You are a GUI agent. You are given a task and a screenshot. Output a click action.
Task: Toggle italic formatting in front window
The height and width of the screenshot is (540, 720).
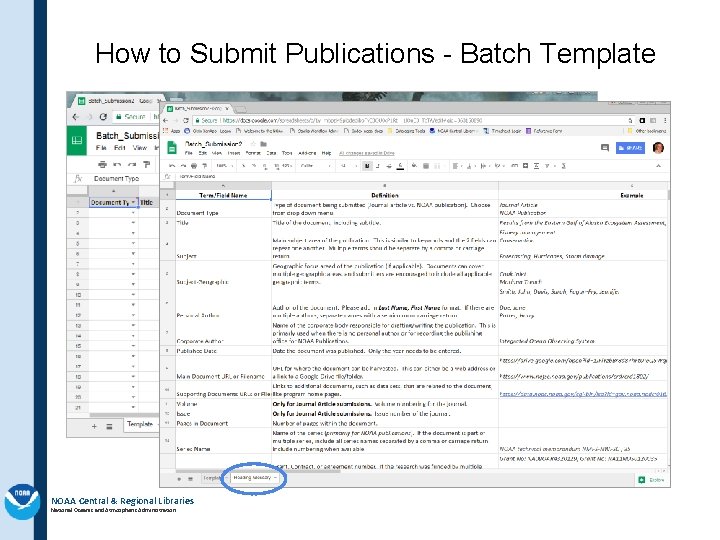(378, 166)
